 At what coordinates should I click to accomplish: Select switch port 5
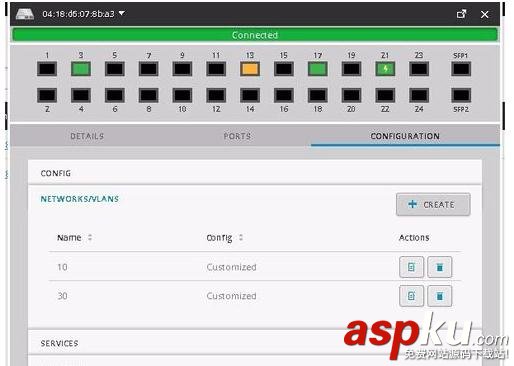pos(115,69)
